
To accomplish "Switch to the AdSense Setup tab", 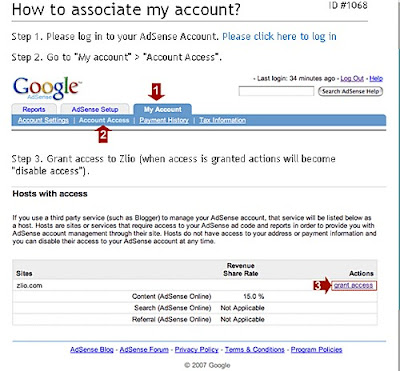I will [x=95, y=109].
